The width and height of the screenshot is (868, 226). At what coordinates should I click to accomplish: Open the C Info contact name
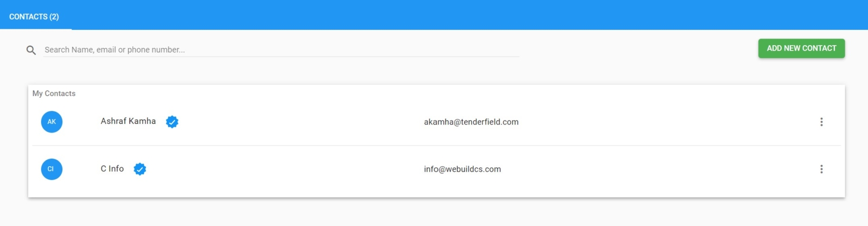(x=112, y=168)
